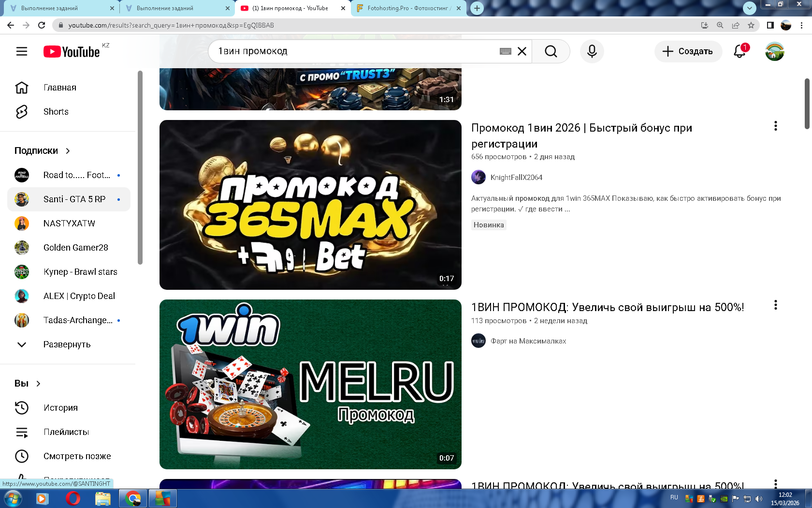Open the Chrome profile avatar

[x=786, y=25]
